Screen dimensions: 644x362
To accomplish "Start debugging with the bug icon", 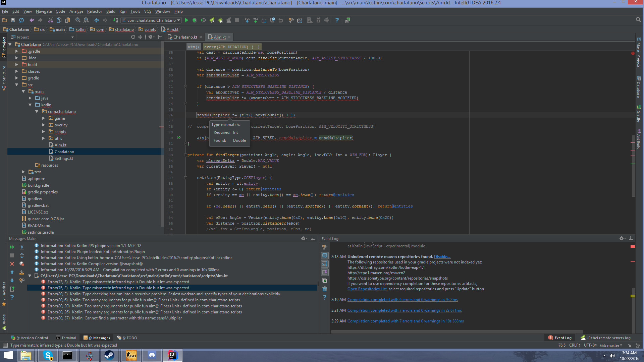I will click(x=195, y=20).
